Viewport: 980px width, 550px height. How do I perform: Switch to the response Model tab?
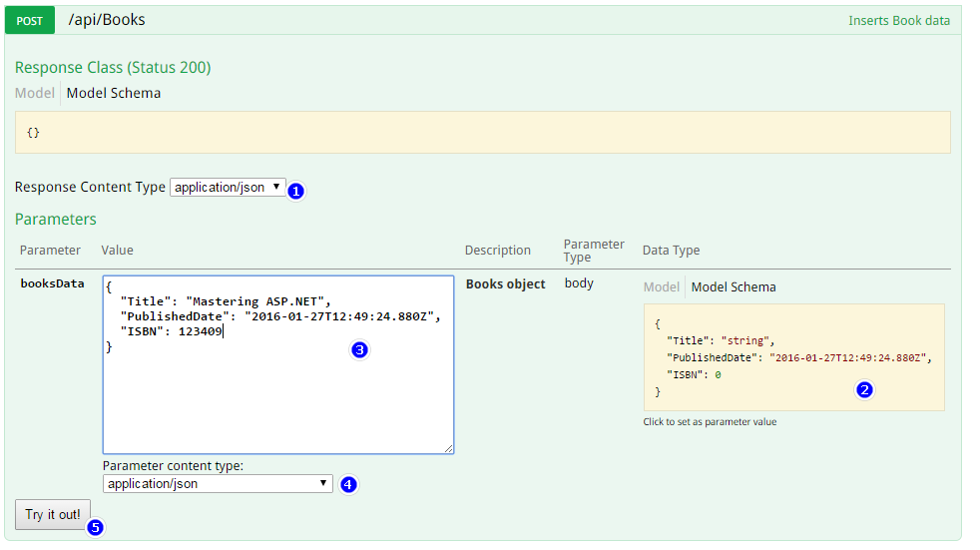coord(34,93)
